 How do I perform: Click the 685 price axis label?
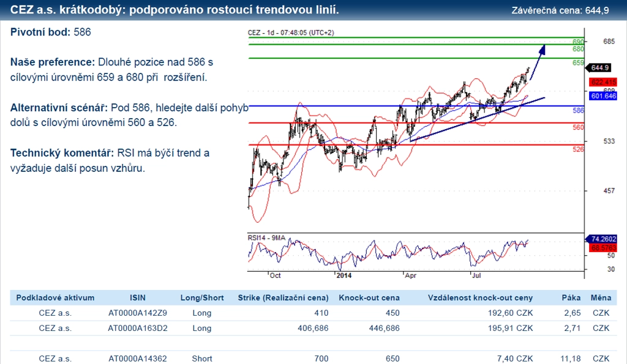[x=609, y=41]
